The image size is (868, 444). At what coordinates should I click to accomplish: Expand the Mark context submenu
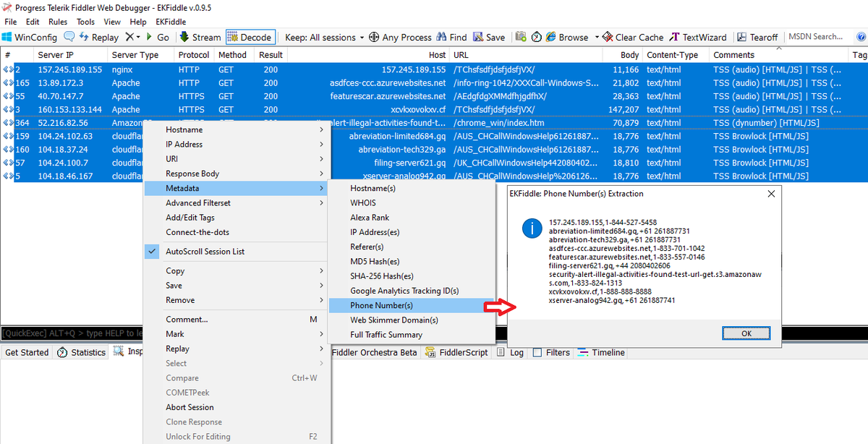coord(237,334)
